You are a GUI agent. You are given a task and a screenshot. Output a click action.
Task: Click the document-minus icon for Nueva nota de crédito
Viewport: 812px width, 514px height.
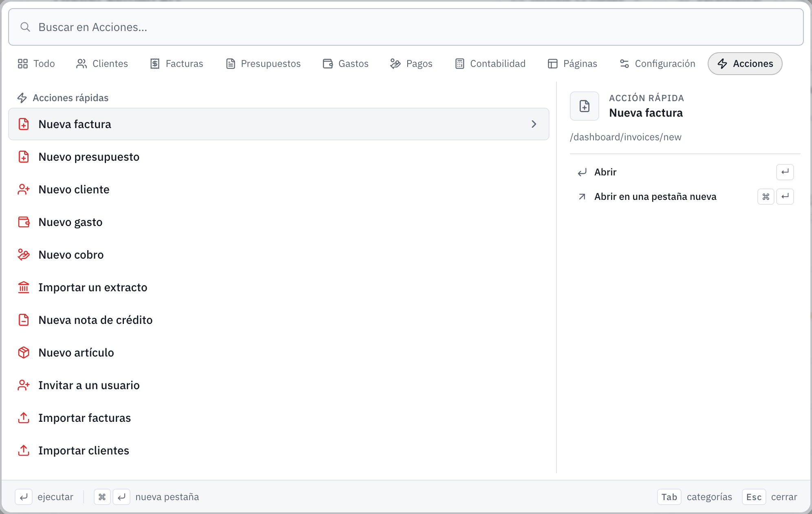coord(24,320)
